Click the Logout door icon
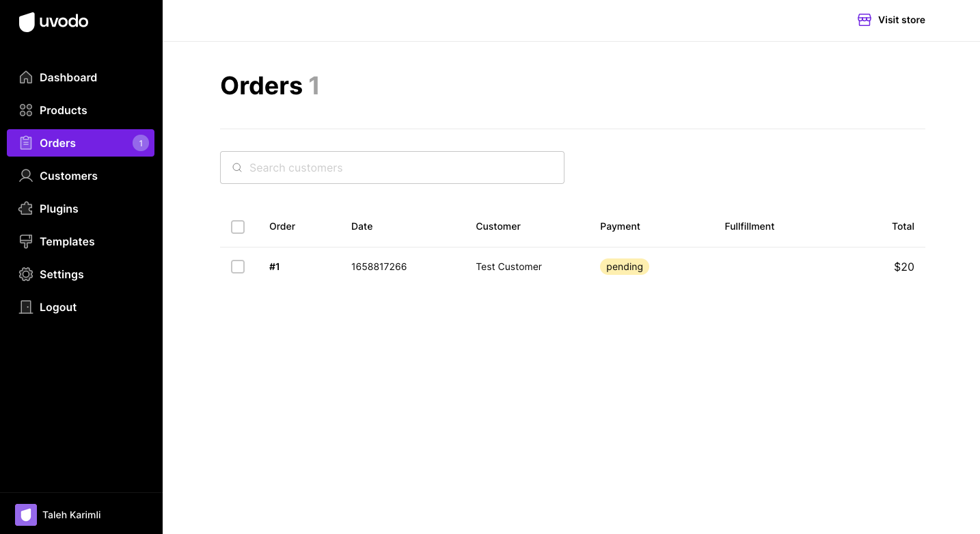Screen dimensions: 980x534 tap(26, 307)
